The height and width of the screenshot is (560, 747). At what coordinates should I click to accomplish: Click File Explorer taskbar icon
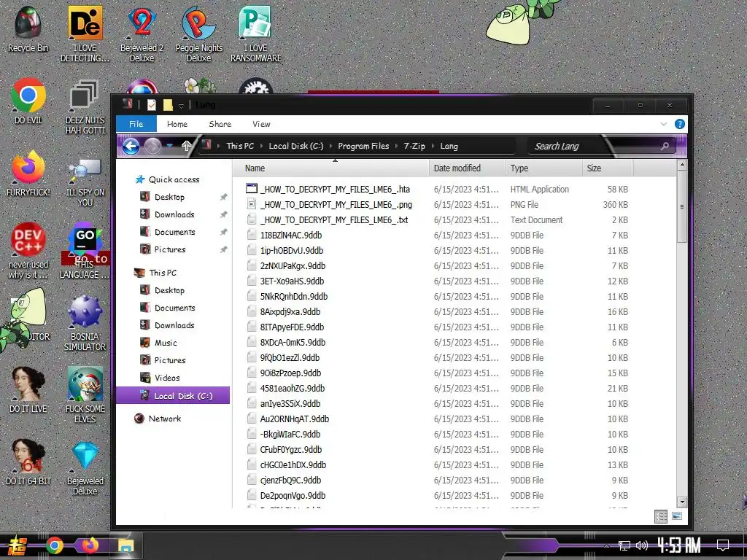click(125, 545)
